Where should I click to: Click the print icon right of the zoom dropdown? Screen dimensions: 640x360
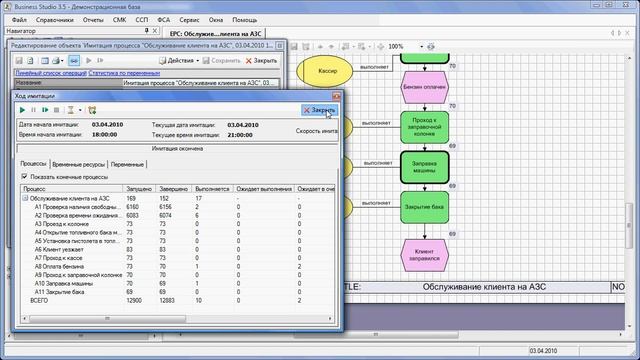[431, 47]
